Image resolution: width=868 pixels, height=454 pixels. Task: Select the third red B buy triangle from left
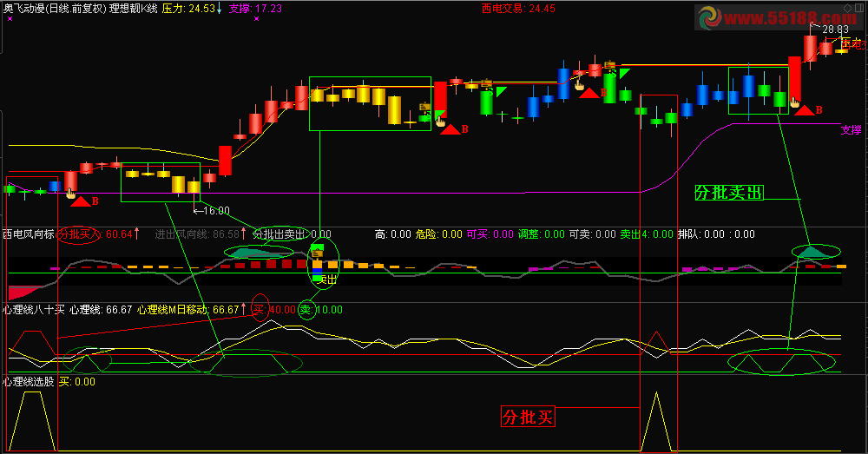[x=589, y=93]
